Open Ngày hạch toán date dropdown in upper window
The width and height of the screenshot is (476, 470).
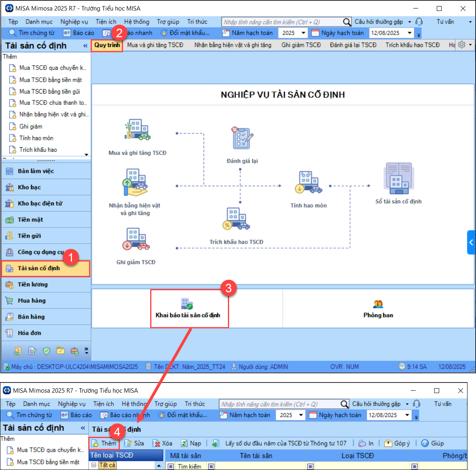410,33
